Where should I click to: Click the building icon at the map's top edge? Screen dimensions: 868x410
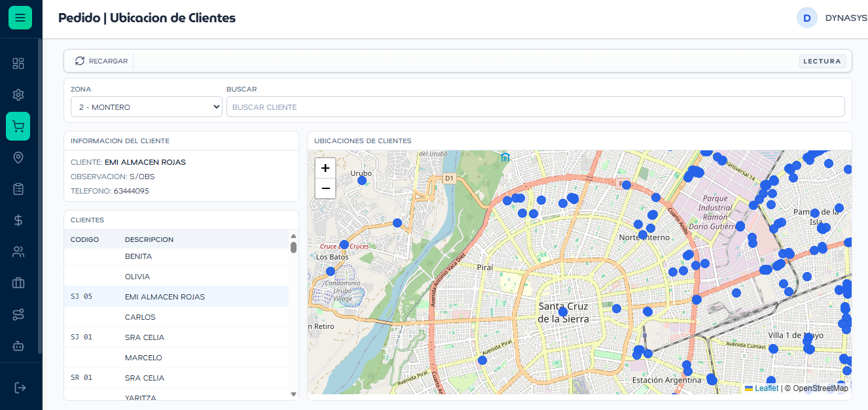(505, 157)
